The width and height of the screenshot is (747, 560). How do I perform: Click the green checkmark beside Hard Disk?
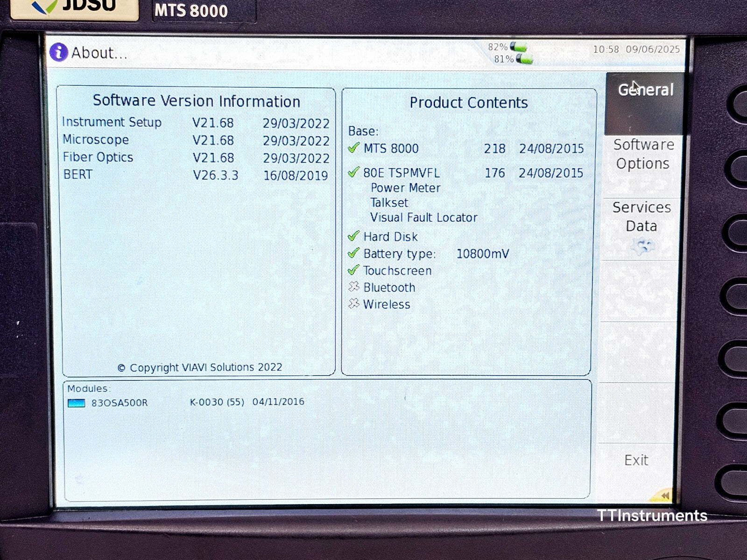point(354,236)
